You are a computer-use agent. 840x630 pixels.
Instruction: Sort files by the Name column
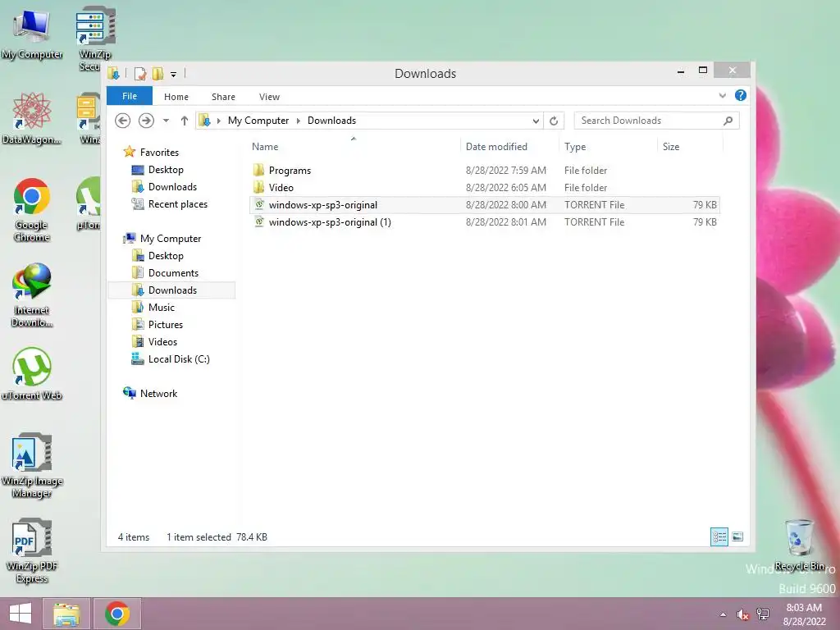pos(265,147)
